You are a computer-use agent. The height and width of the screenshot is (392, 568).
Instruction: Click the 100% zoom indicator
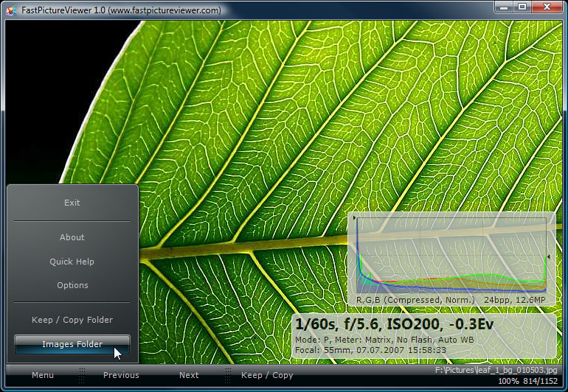point(508,381)
